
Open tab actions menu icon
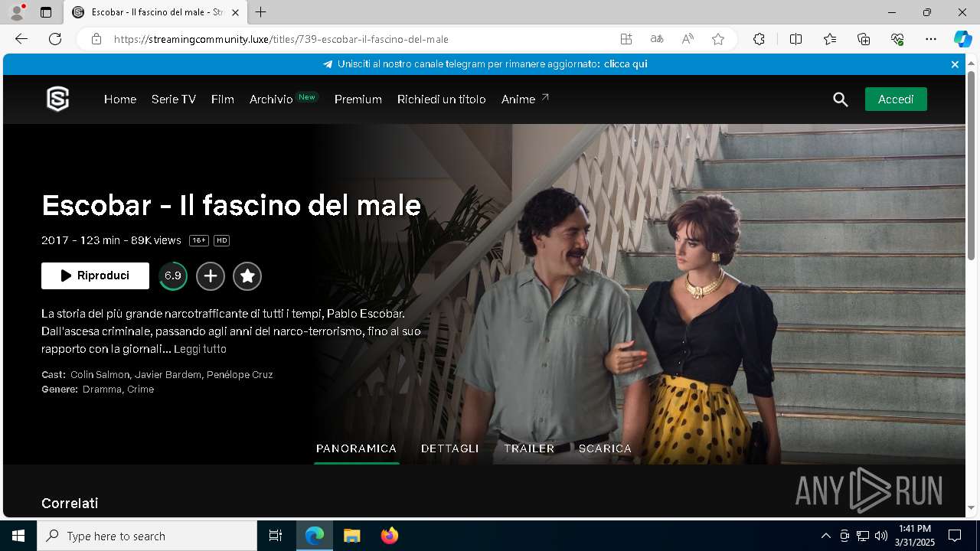(46, 12)
